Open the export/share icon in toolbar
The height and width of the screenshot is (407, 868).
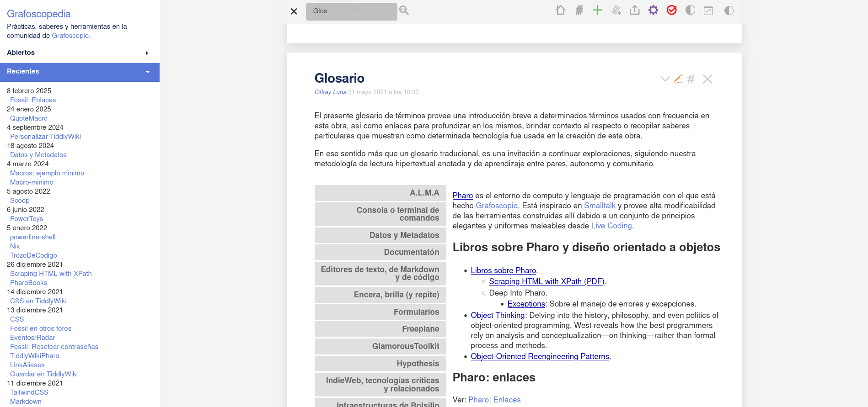635,10
